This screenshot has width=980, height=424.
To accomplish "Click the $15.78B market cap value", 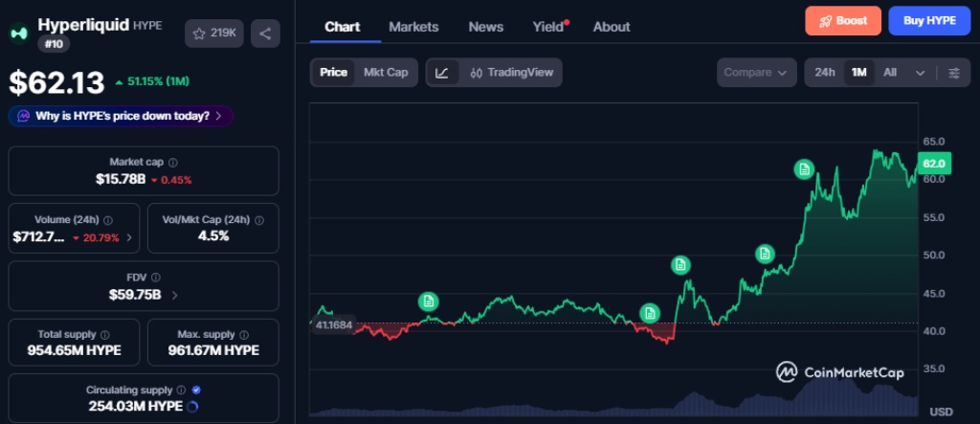I will point(121,180).
